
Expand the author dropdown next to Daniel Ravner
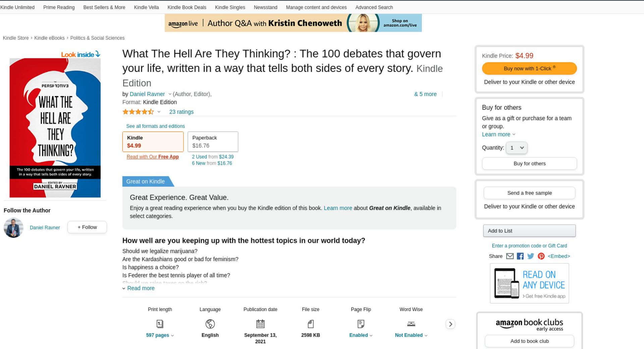170,94
